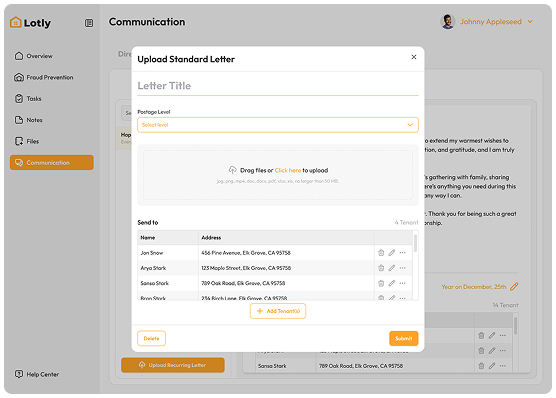Image resolution: width=556 pixels, height=398 pixels.
Task: Edit Sansa Stark row in dialog
Action: pos(392,283)
